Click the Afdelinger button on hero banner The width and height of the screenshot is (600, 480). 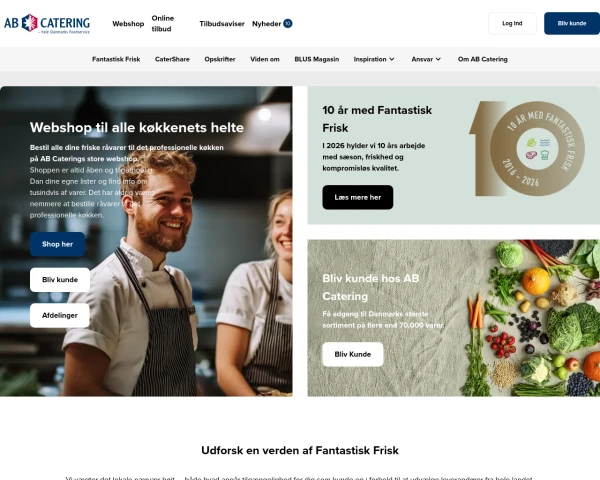[60, 315]
